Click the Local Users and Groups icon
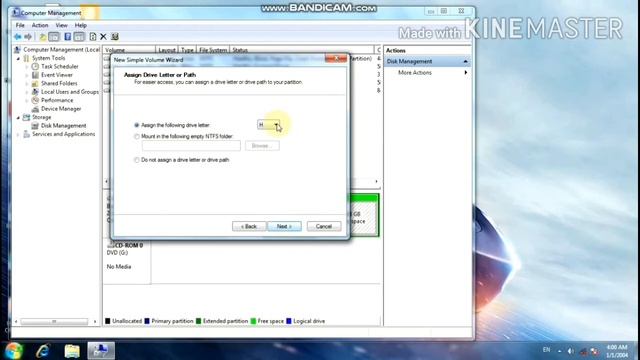640x360 pixels. 36,92
